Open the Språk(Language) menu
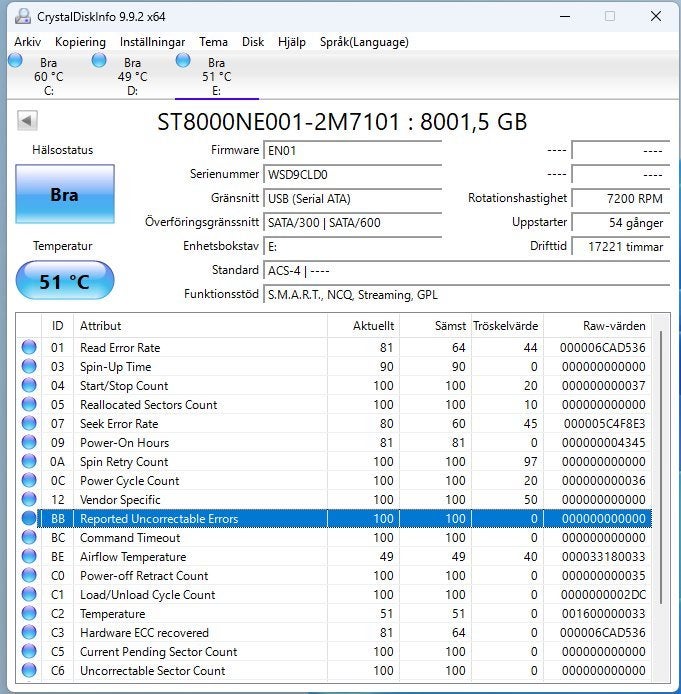Image resolution: width=681 pixels, height=694 pixels. click(364, 42)
